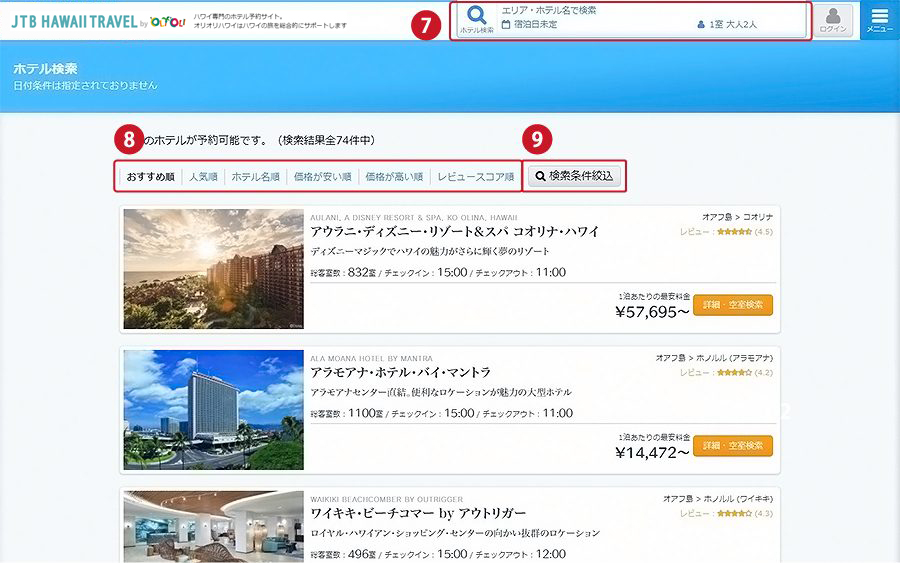Click the calendar icon for stay dates
Image resolution: width=900 pixels, height=563 pixels.
pyautogui.click(x=506, y=25)
